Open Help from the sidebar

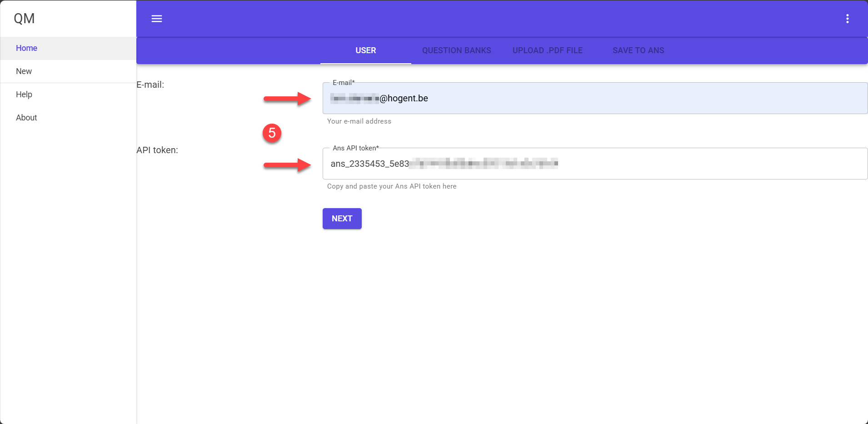click(24, 95)
